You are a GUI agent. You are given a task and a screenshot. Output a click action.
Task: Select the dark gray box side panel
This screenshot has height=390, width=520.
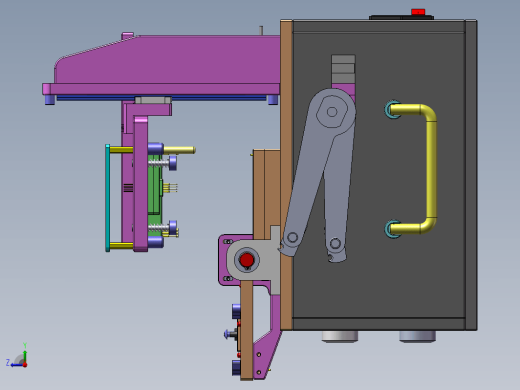(x=379, y=175)
